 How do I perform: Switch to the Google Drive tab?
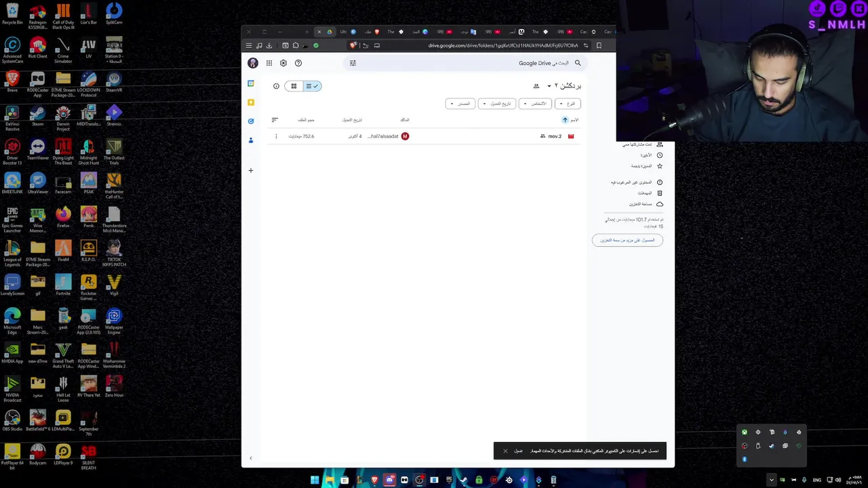325,32
